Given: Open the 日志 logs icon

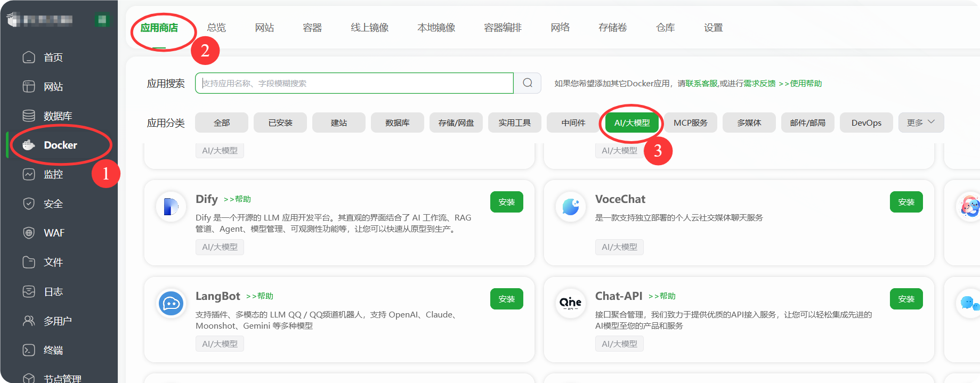Looking at the screenshot, I should (x=29, y=291).
